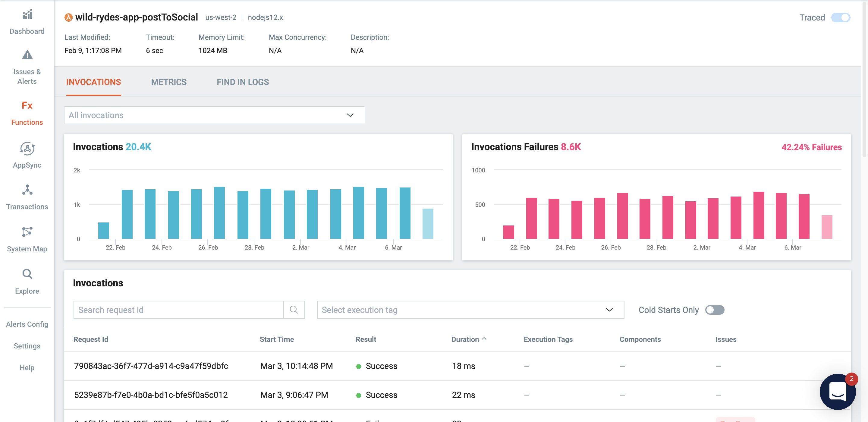Select the Fx Functions icon
This screenshot has height=422, width=868.
[27, 106]
